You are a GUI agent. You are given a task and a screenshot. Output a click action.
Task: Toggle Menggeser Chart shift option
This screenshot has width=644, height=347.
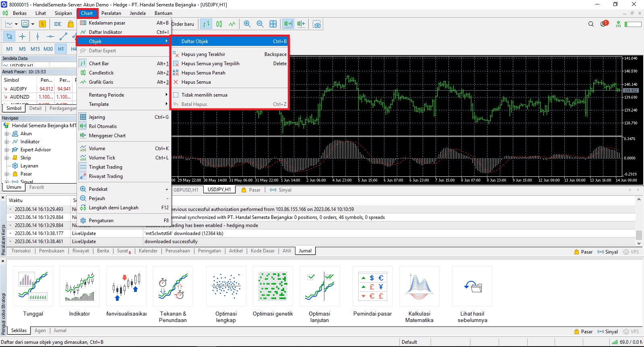pos(107,136)
